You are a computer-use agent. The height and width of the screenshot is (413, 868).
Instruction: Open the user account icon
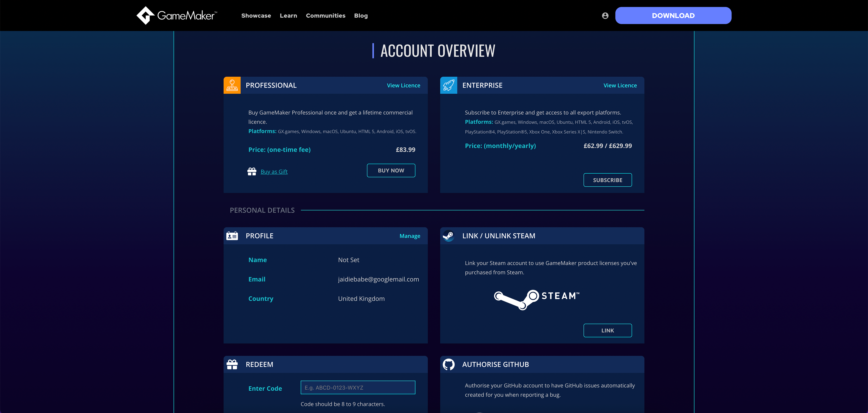[605, 16]
